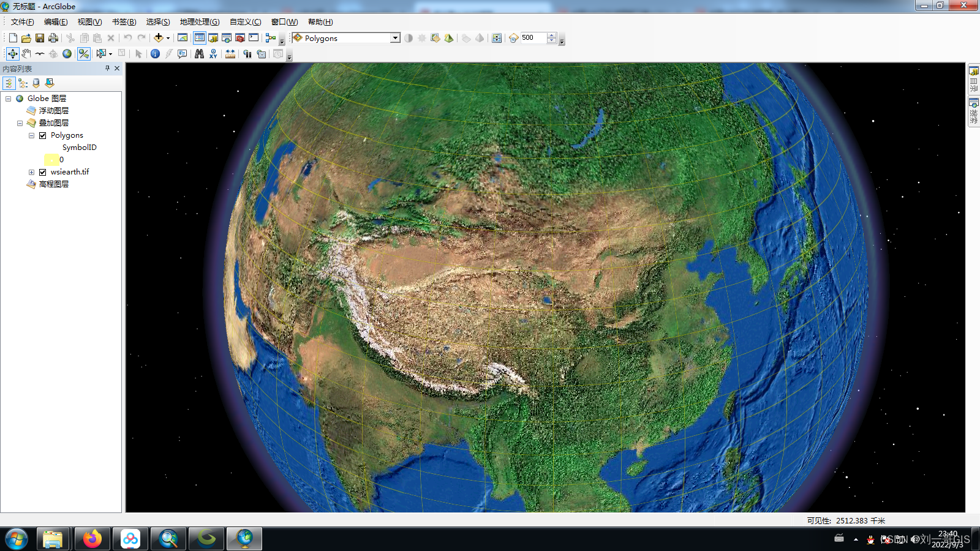
Task: Open the 编辑(E) menu
Action: tap(56, 22)
